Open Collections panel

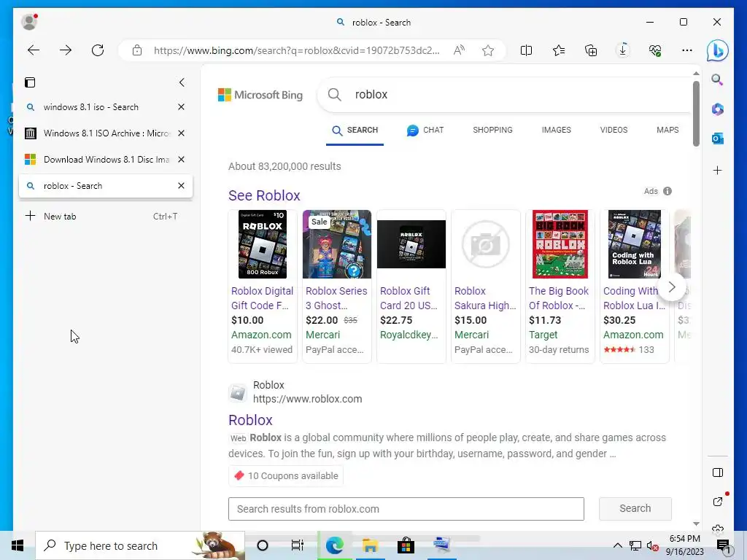point(591,50)
